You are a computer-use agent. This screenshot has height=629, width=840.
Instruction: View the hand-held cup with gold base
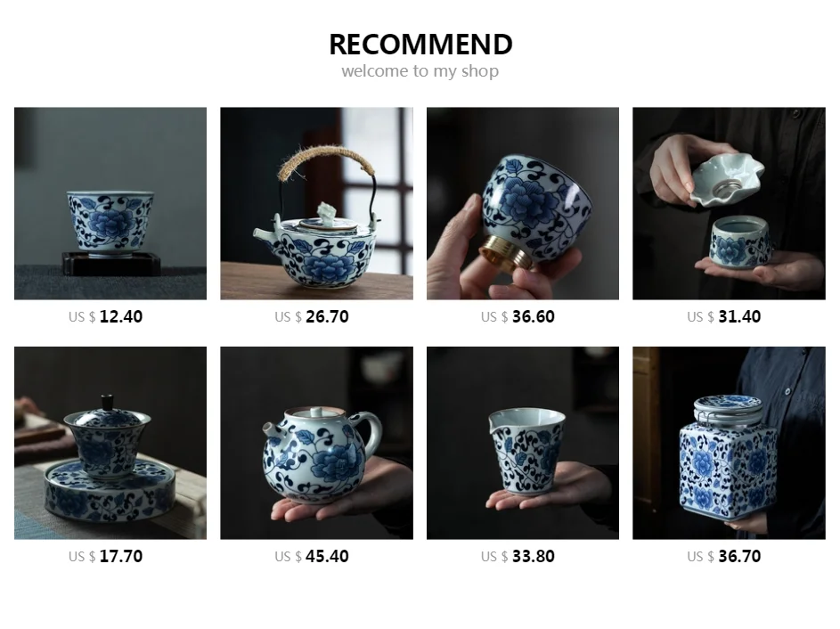523,204
